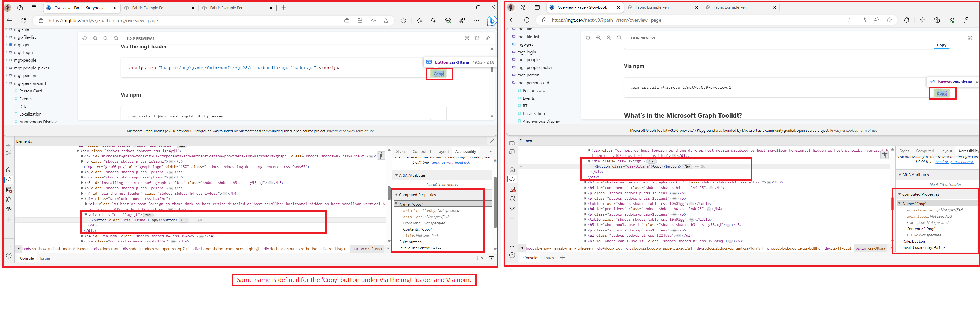Click the network conditions wifi icon in DevTools
This screenshot has width=980, height=311.
pyautogui.click(x=8, y=209)
